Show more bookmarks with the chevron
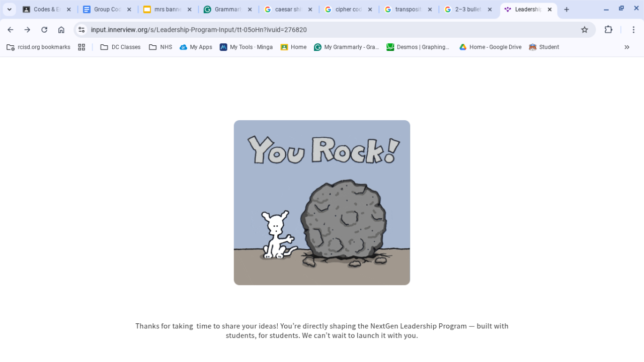This screenshot has height=362, width=644. pyautogui.click(x=627, y=47)
